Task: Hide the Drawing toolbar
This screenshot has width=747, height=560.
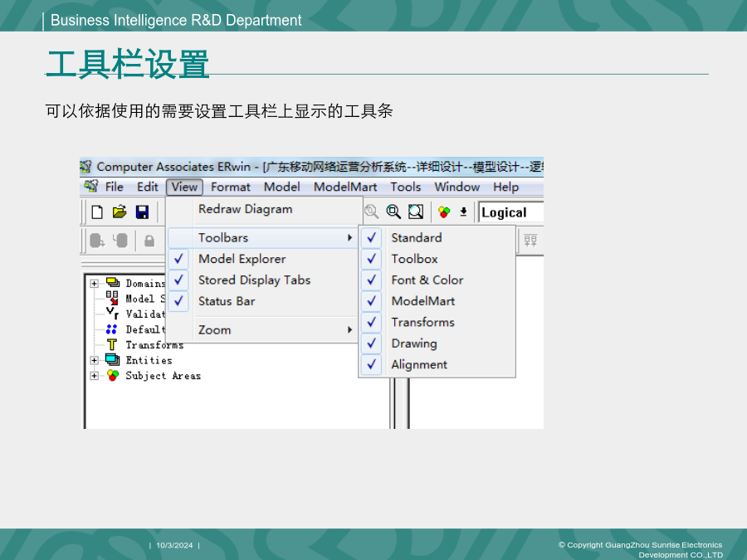Action: click(x=437, y=343)
